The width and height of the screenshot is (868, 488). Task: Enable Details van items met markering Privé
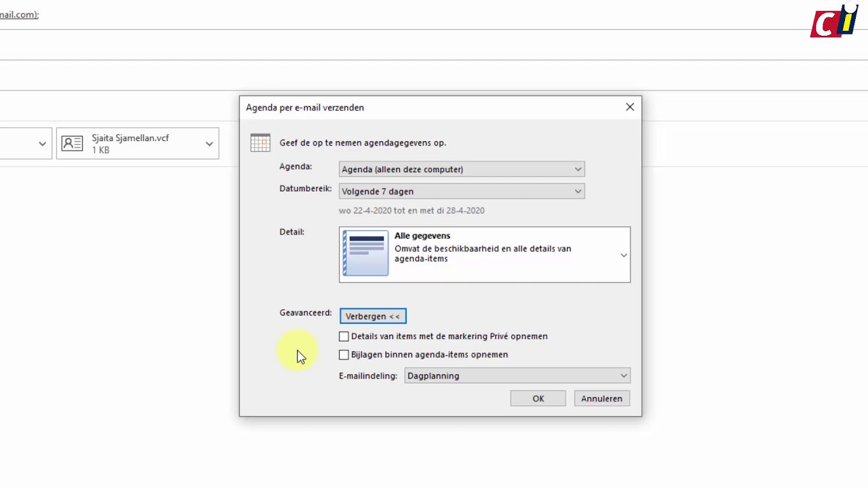[344, 336]
